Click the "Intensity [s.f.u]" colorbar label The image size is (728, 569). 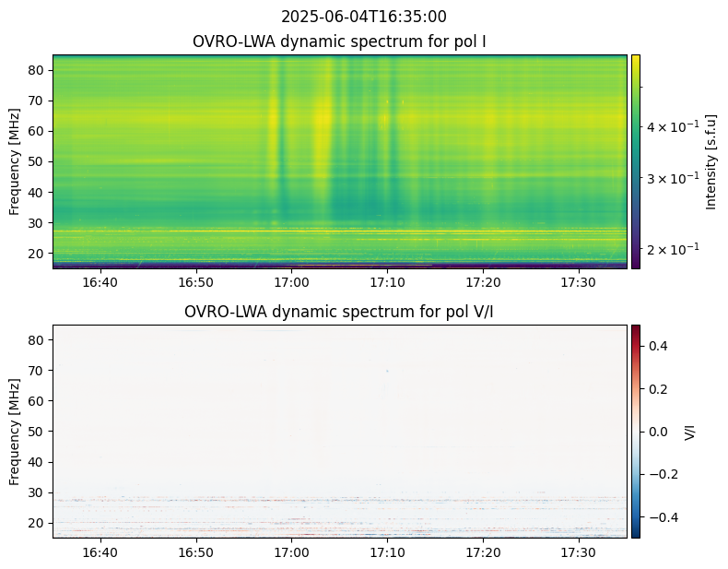[710, 161]
